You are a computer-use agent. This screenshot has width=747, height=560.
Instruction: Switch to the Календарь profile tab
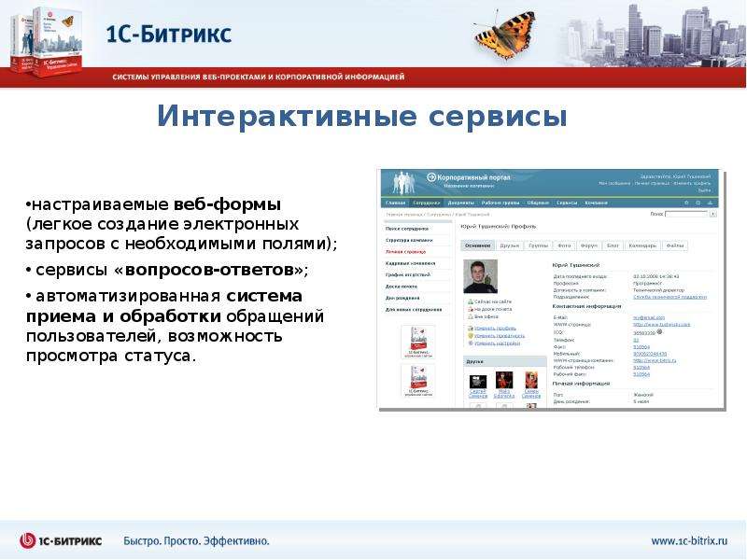pos(642,245)
